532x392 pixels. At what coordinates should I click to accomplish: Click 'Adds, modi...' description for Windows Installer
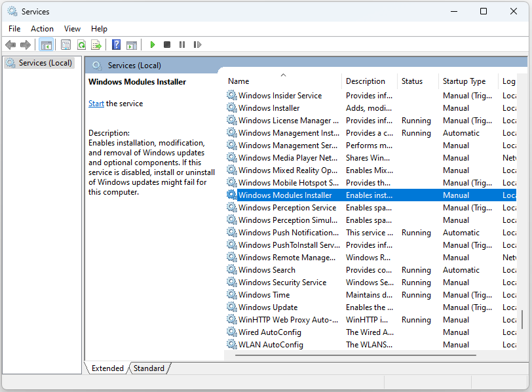tap(369, 108)
